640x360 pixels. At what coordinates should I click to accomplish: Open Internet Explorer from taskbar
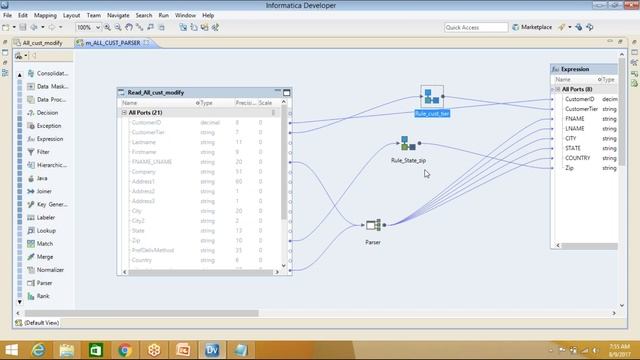39,350
